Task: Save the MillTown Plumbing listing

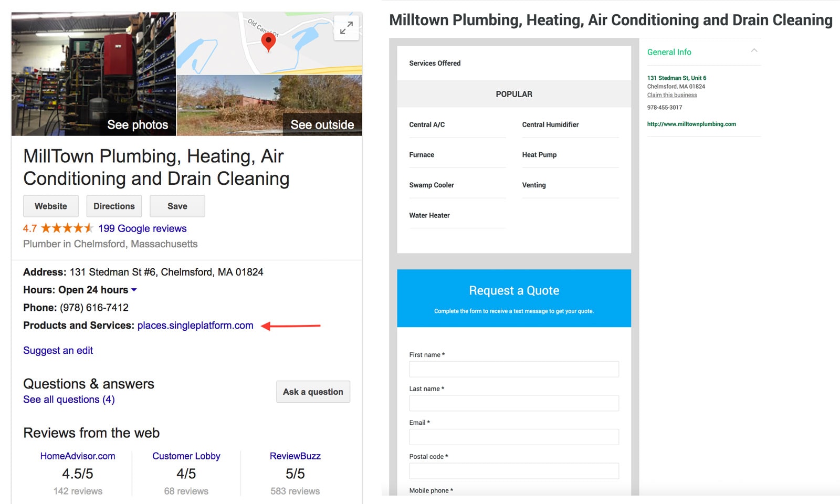Action: click(177, 206)
